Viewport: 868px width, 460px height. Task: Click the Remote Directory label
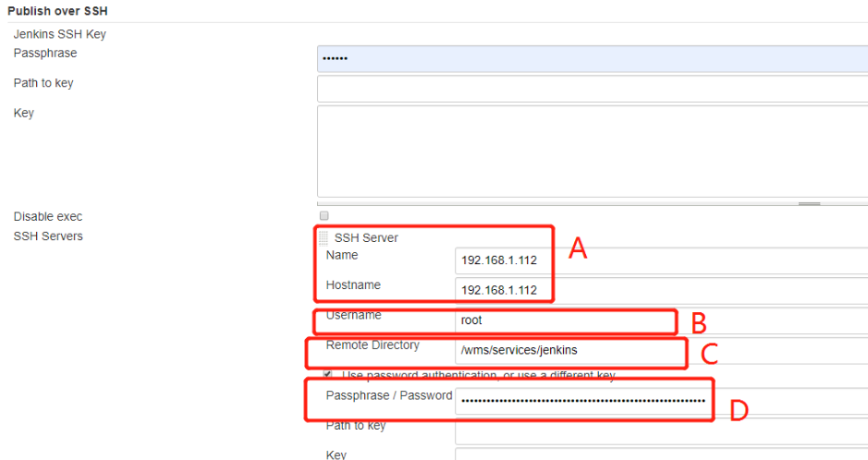coord(373,345)
